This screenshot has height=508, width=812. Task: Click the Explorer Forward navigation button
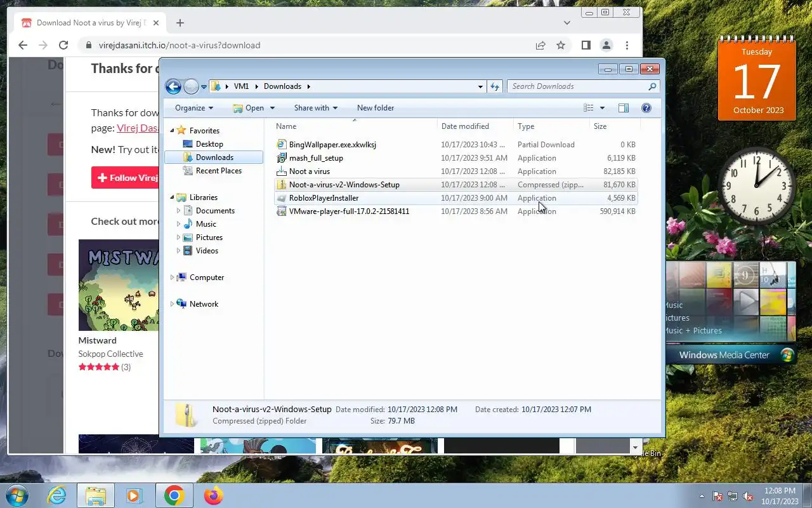click(191, 86)
